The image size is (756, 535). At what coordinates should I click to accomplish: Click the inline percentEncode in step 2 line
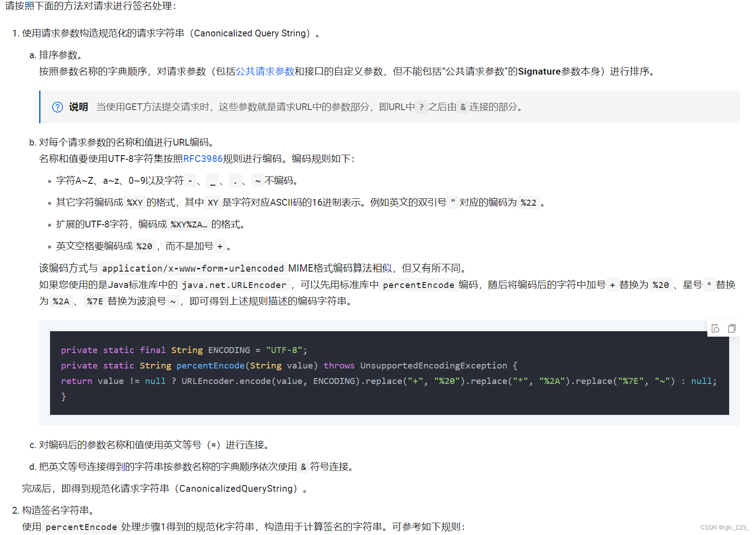81,527
